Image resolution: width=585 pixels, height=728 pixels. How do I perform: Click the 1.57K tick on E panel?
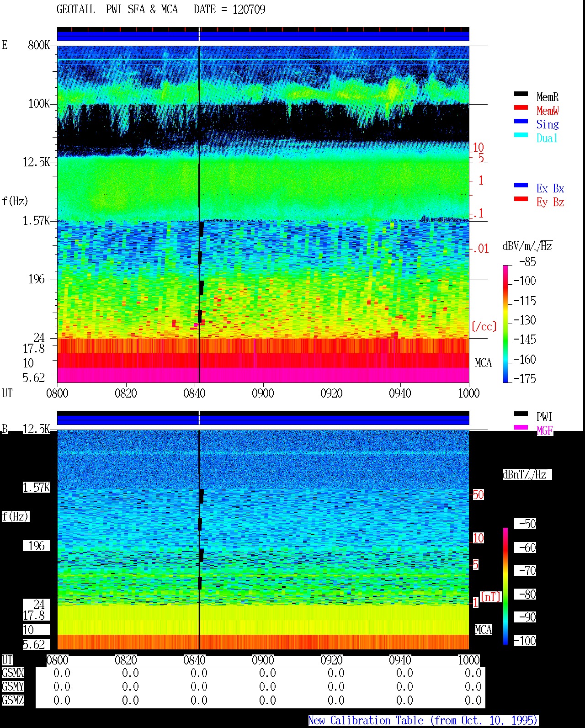point(36,221)
